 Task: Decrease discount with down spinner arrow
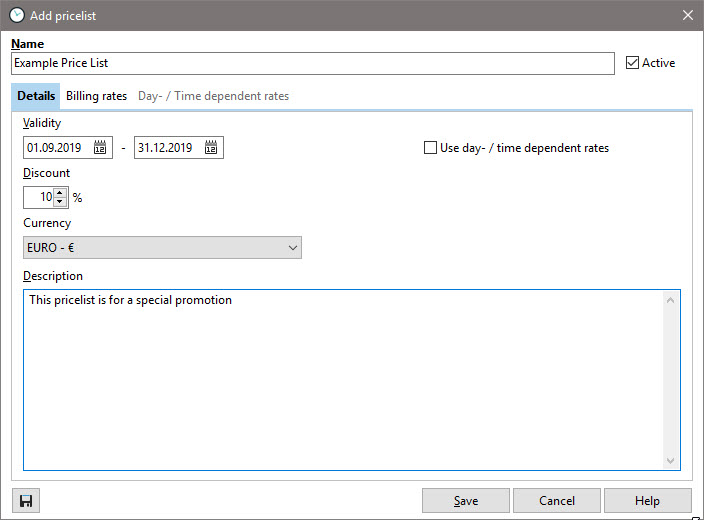[x=60, y=203]
